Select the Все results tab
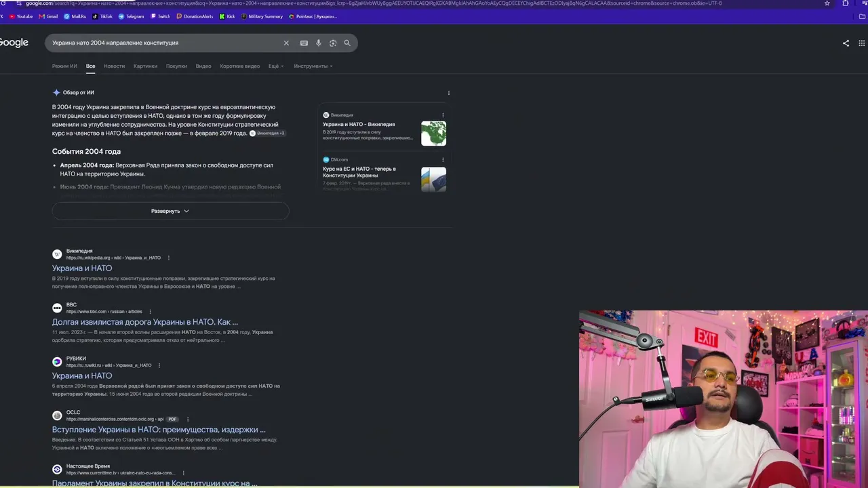 (x=90, y=66)
